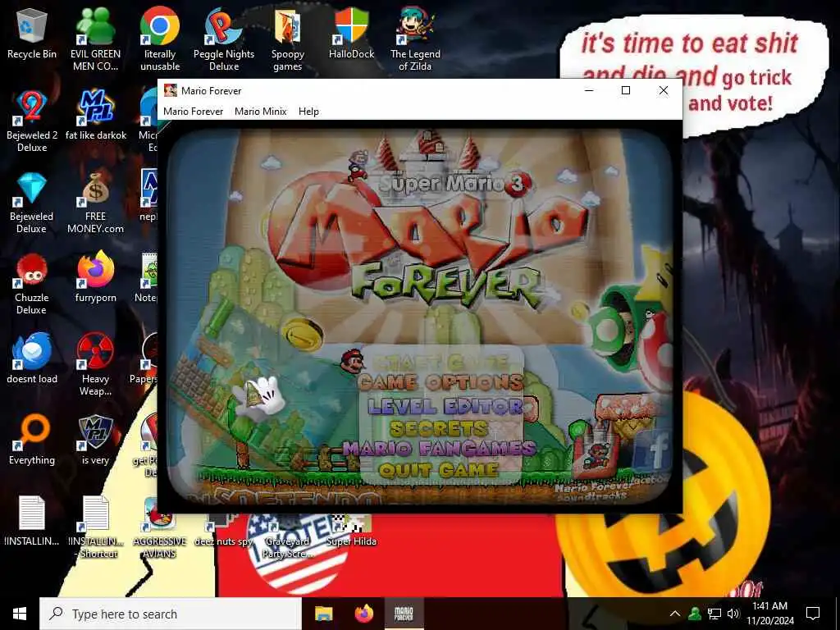Viewport: 840px width, 630px height.
Task: Launch Firefox from the taskbar
Action: (x=363, y=614)
